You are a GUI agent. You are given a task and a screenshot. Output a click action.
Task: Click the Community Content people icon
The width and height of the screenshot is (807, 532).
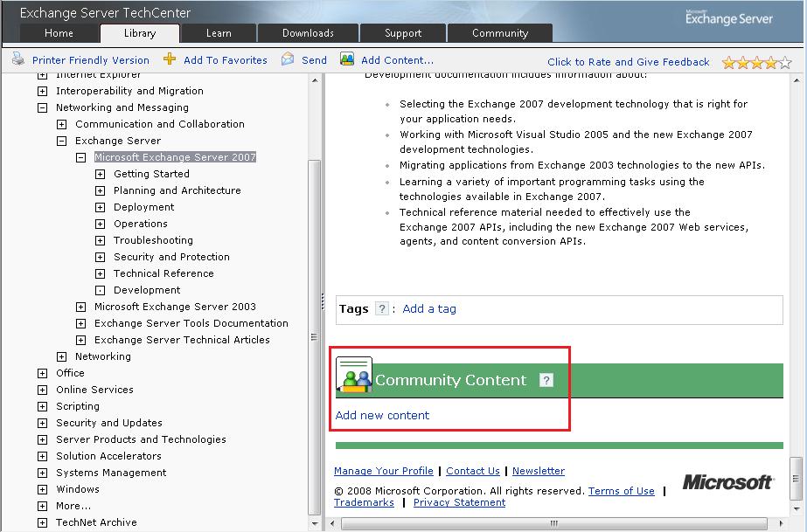[354, 375]
